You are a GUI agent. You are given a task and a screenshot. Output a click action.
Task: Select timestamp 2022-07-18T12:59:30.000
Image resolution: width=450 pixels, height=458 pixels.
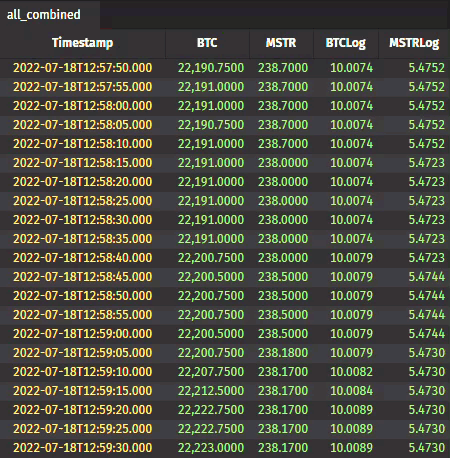click(x=83, y=448)
